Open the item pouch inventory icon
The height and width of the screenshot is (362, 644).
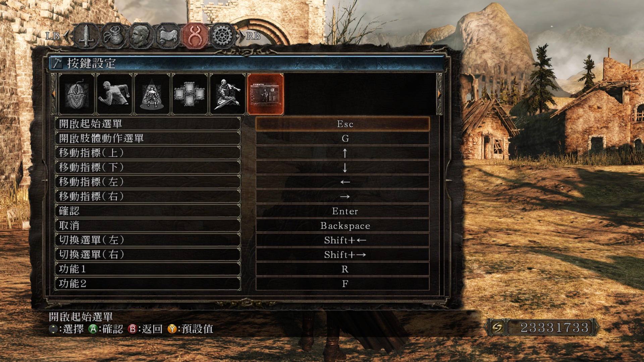pyautogui.click(x=114, y=36)
